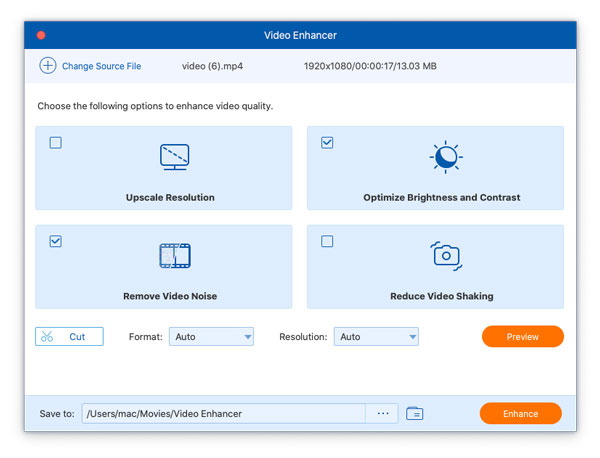Viewport: 600px width, 458px height.
Task: Open the output folder icon
Action: (415, 413)
